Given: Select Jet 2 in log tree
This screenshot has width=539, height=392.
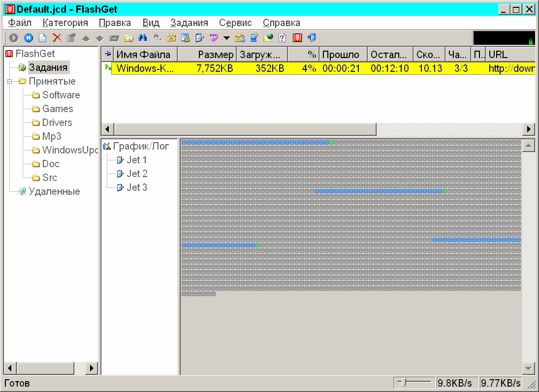Looking at the screenshot, I should point(137,174).
